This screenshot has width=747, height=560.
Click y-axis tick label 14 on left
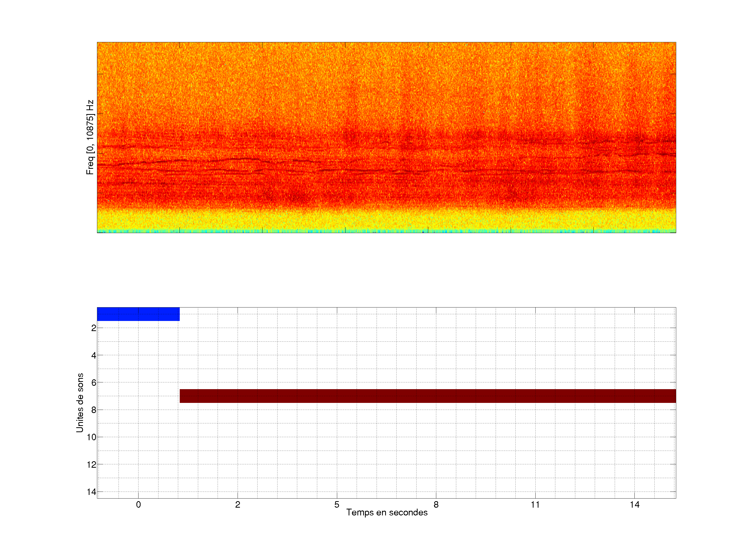pyautogui.click(x=92, y=492)
